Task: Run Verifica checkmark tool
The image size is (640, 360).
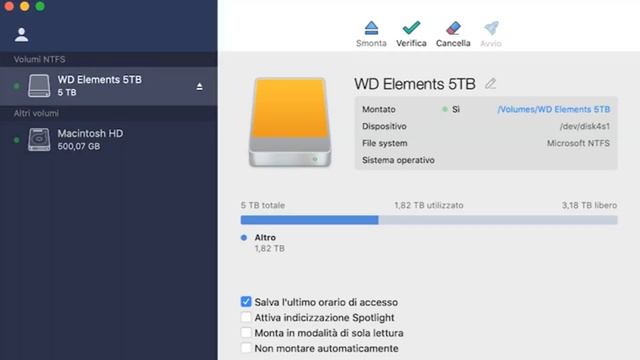Action: click(411, 28)
